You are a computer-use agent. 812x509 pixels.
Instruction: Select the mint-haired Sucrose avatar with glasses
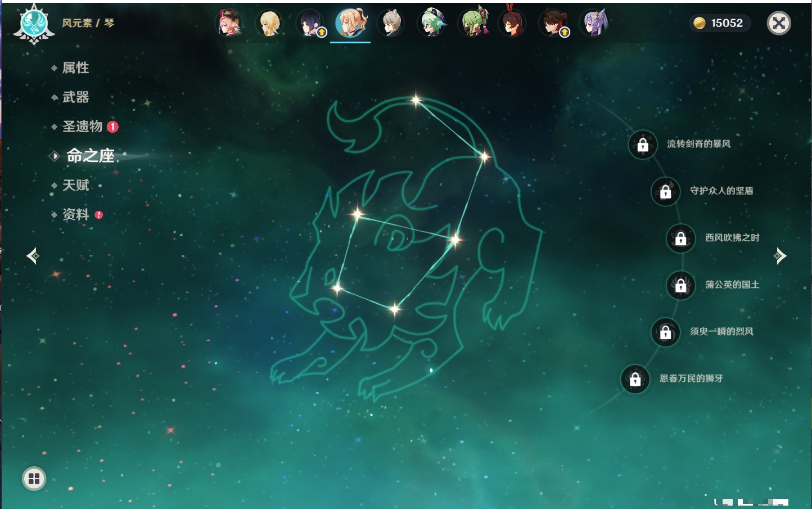[432, 23]
